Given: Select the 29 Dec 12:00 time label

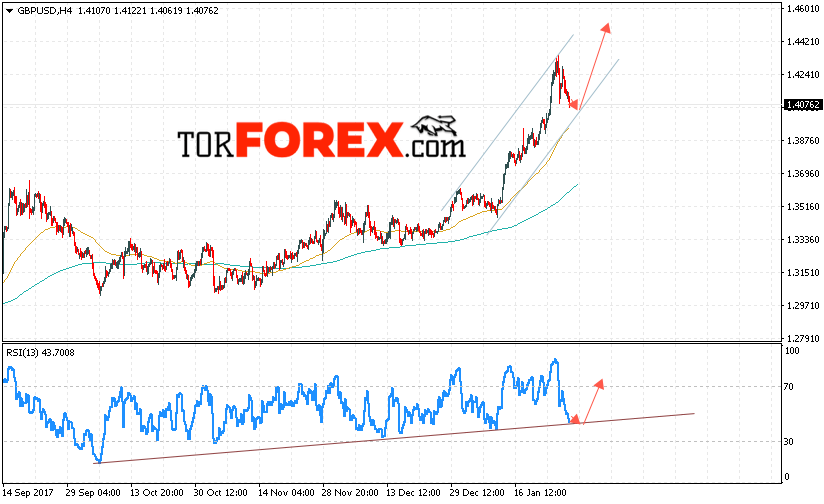Looking at the screenshot, I should point(477,493).
